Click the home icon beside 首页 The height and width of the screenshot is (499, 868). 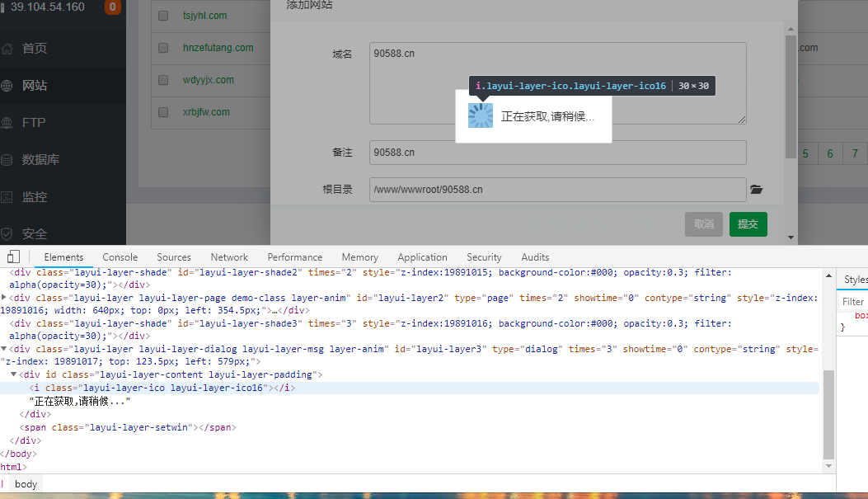click(x=7, y=49)
